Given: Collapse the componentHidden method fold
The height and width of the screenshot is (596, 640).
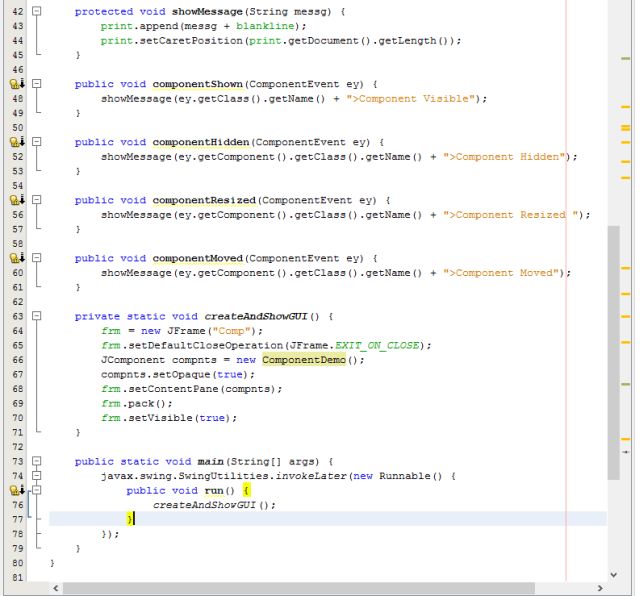Looking at the screenshot, I should 37,142.
